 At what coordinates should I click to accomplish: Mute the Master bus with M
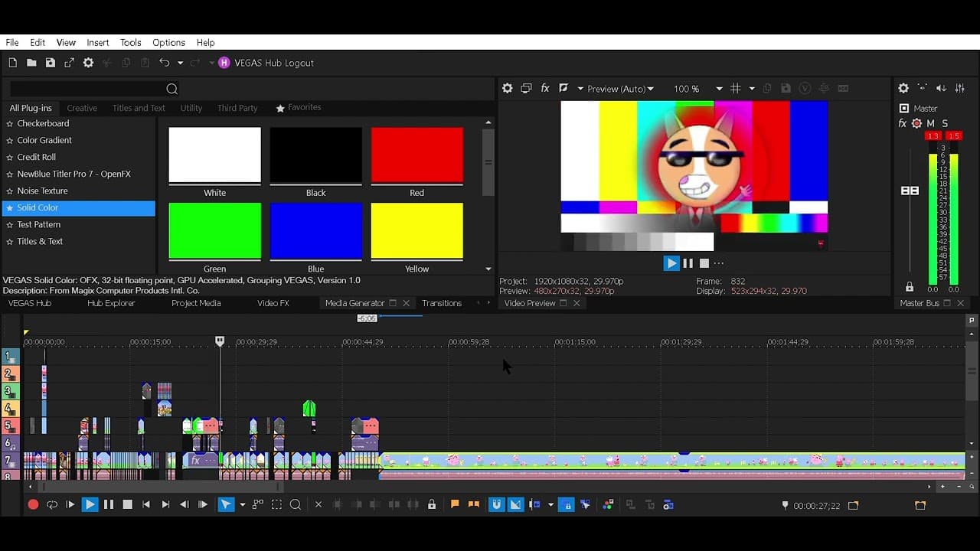(x=931, y=123)
